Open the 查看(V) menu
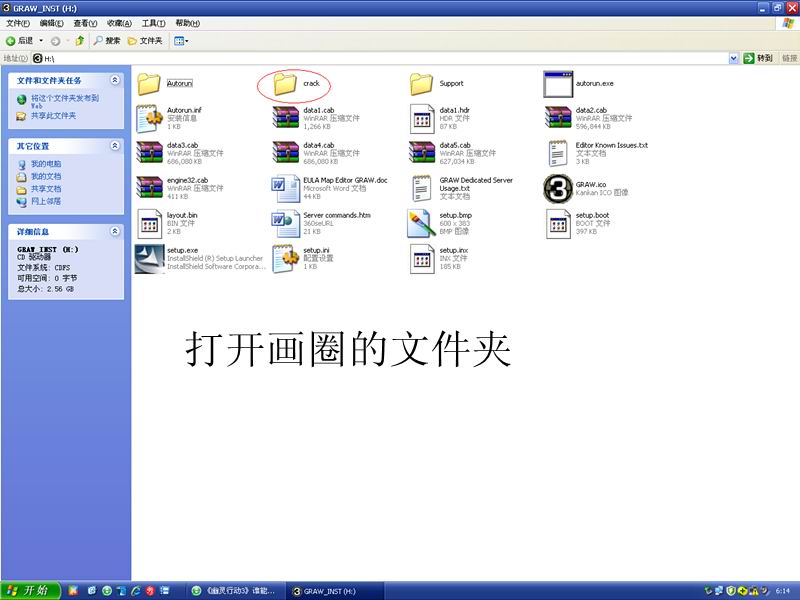Screen dimensions: 800x600 (x=85, y=23)
